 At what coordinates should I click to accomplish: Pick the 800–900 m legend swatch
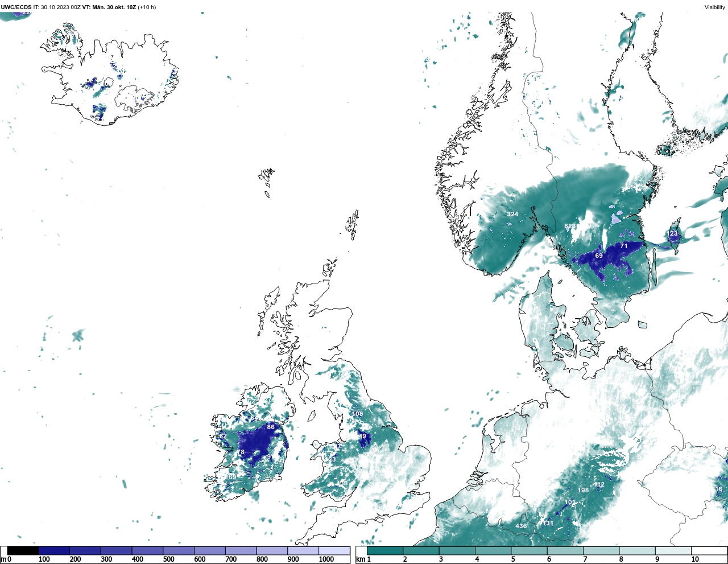pos(272,550)
